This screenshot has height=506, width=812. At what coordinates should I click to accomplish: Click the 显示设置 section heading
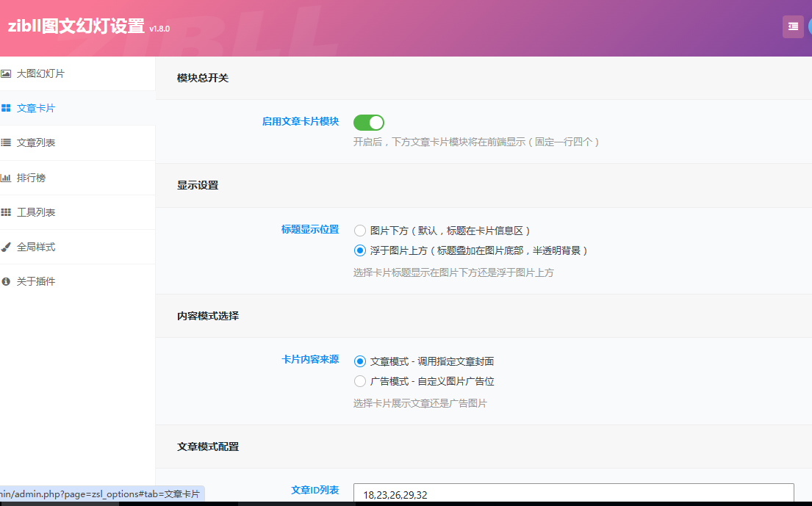(197, 185)
